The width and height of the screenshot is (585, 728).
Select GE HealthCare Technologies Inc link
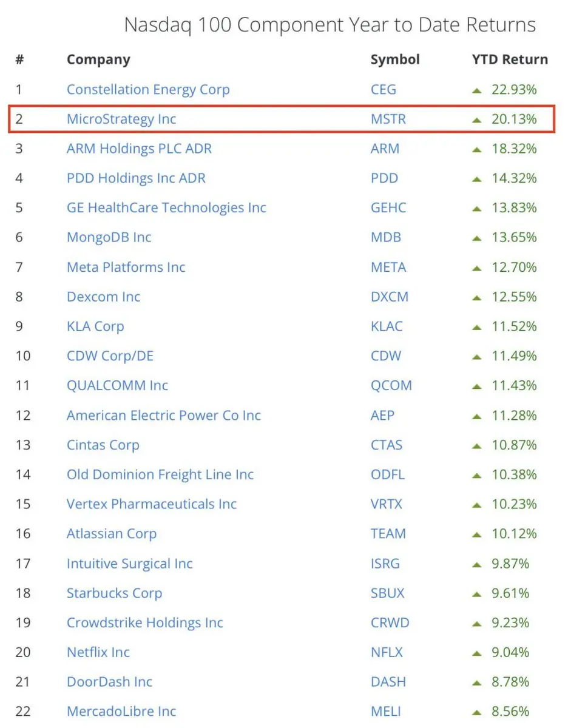(x=166, y=208)
